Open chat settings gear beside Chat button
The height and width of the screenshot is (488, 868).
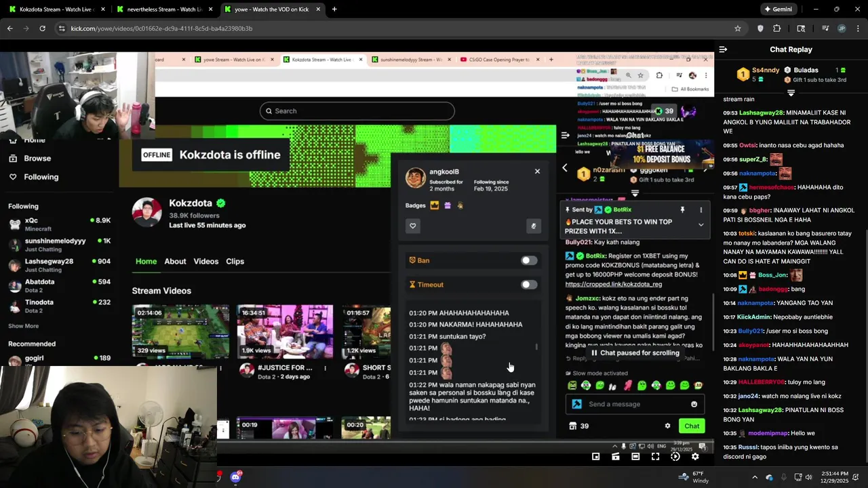667,426
